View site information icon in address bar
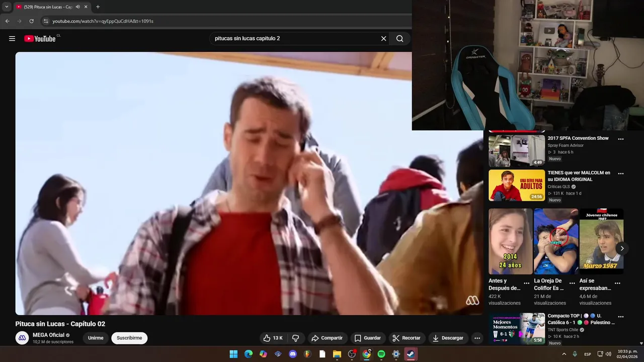 pyautogui.click(x=45, y=21)
